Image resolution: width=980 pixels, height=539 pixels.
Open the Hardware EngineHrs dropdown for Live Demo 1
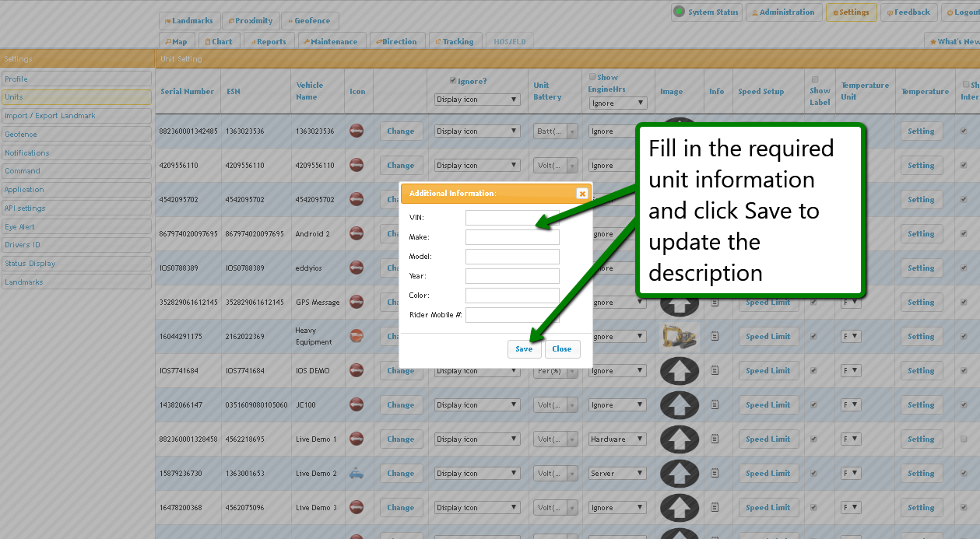(x=617, y=439)
